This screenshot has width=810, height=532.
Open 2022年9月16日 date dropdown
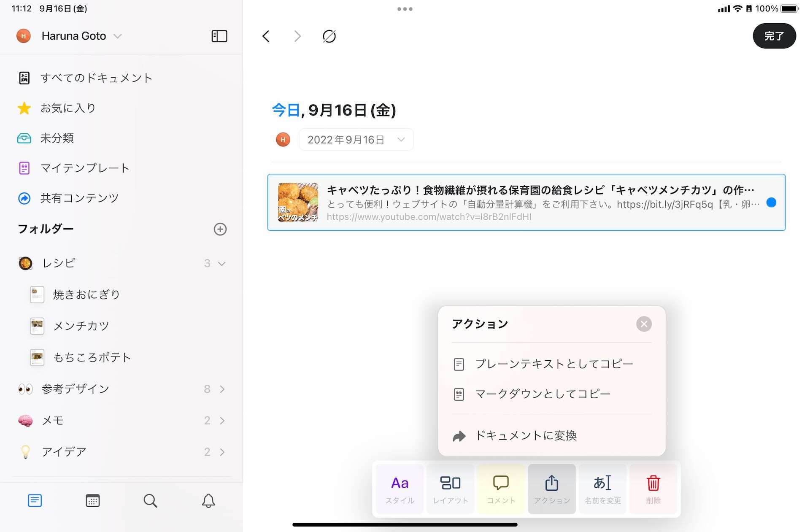(356, 140)
